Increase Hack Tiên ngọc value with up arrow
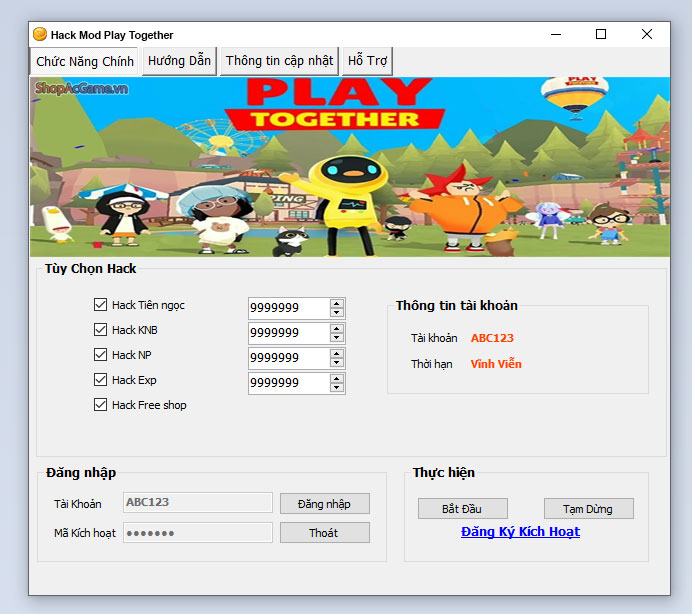The width and height of the screenshot is (693, 616). pos(337,303)
